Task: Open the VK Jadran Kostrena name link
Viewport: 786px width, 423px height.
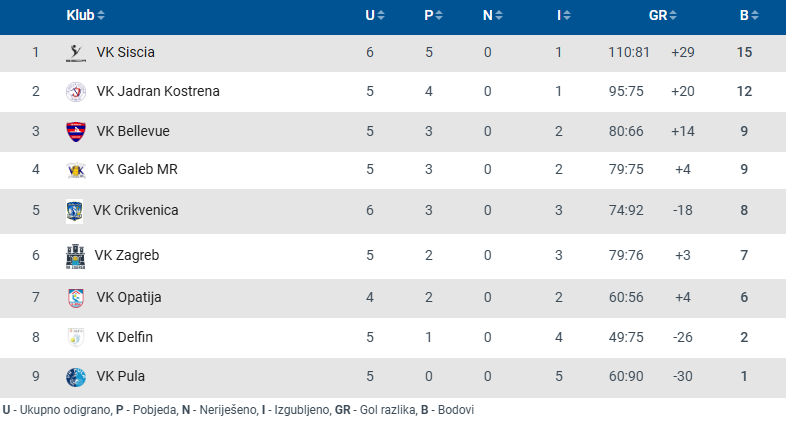Action: tap(158, 92)
